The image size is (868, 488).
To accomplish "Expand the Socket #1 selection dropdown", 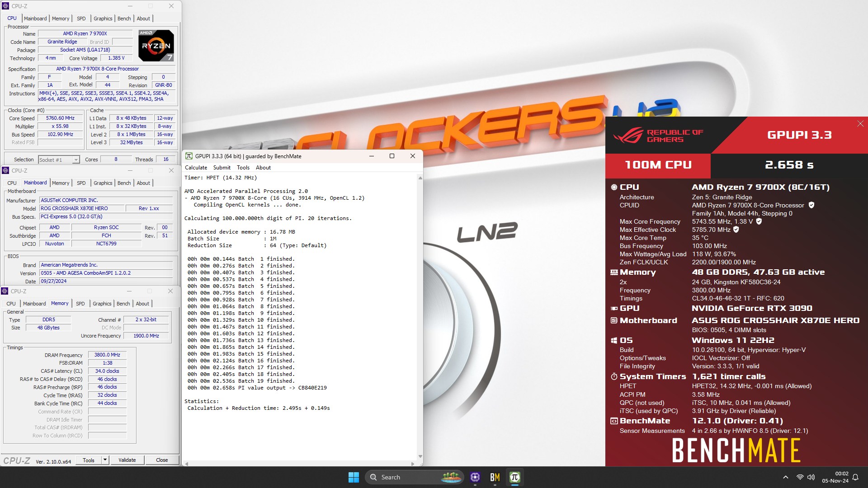I will click(76, 160).
